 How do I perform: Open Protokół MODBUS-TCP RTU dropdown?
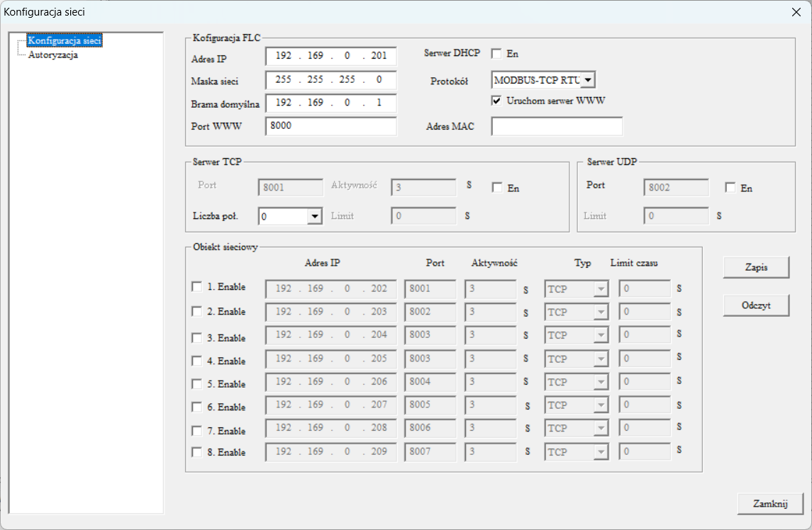click(x=588, y=80)
